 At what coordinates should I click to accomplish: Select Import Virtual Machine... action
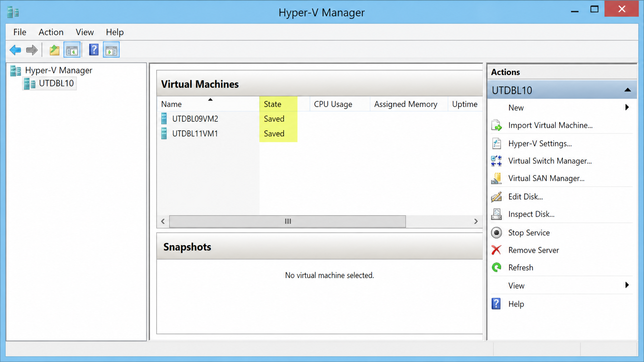point(550,125)
